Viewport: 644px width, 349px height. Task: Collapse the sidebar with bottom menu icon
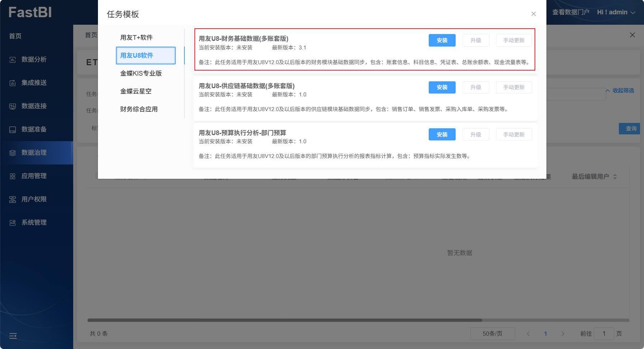click(x=13, y=336)
